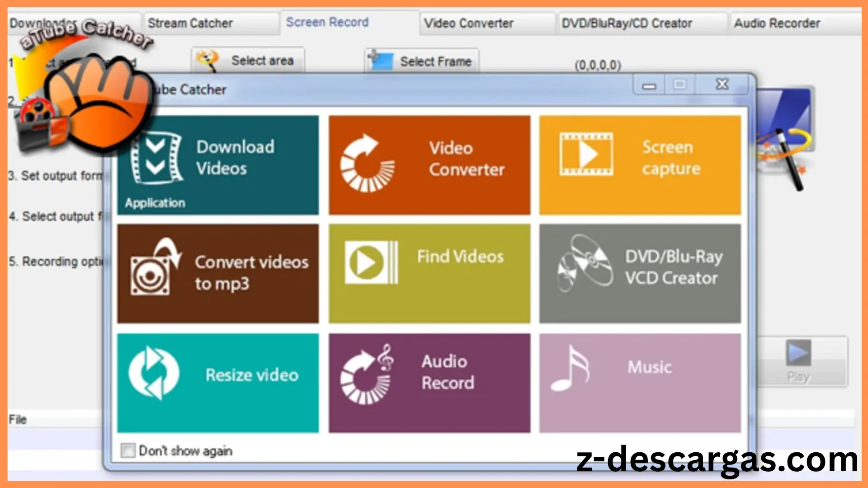The width and height of the screenshot is (868, 488).
Task: Close the aTube Catcher launcher dialog
Action: [722, 84]
